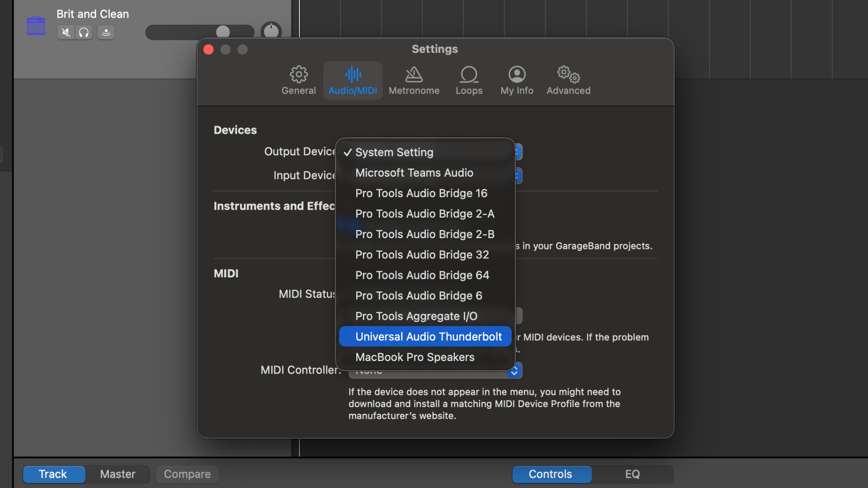Pick Pro Tools Aggregate I/O device
The width and height of the screenshot is (868, 488).
coord(425,316)
